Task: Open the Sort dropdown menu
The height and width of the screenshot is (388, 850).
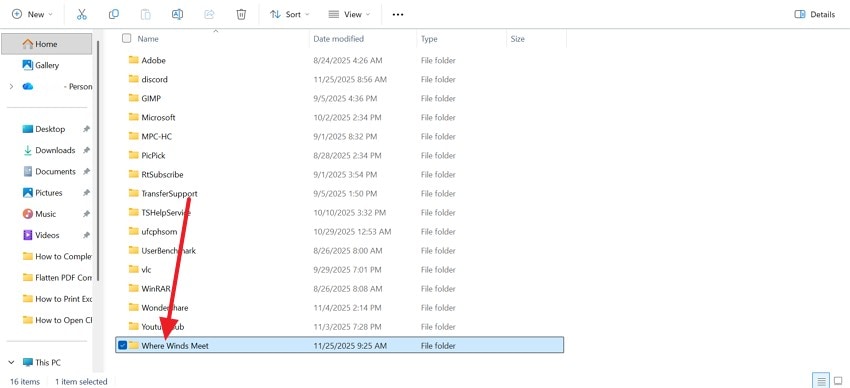Action: 289,15
